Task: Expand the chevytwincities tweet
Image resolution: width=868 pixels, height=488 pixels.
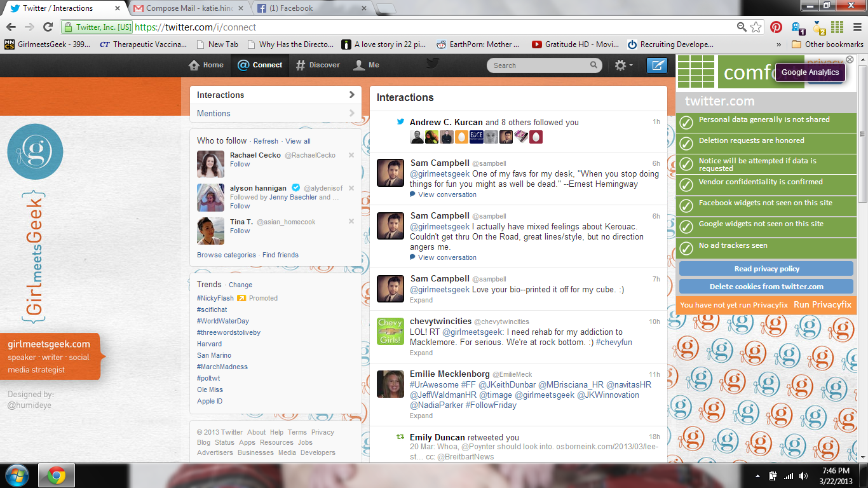Action: point(421,353)
